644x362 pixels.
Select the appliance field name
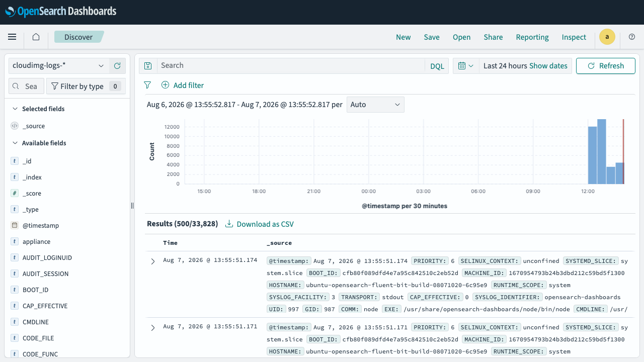tap(37, 242)
